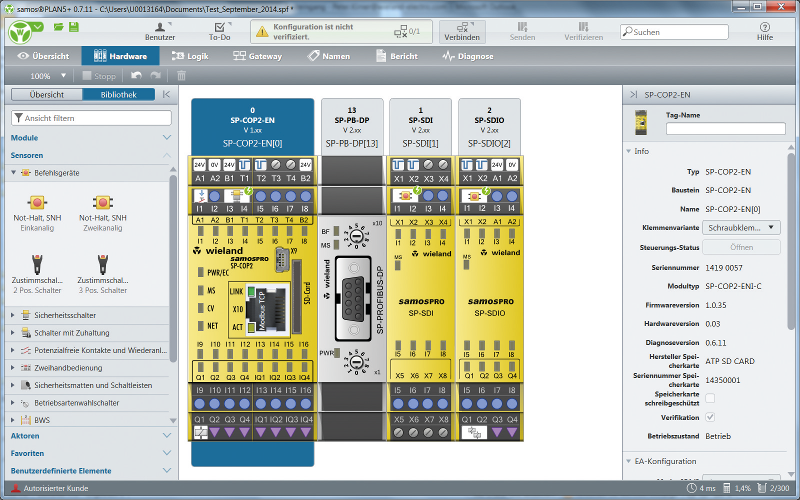Viewport: 800px width, 500px height.
Task: Click the Verbinden connect button
Action: tap(462, 32)
